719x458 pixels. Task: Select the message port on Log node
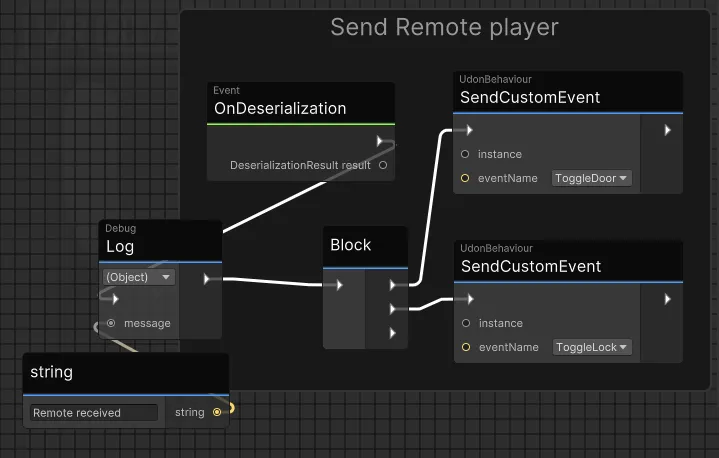(x=111, y=323)
